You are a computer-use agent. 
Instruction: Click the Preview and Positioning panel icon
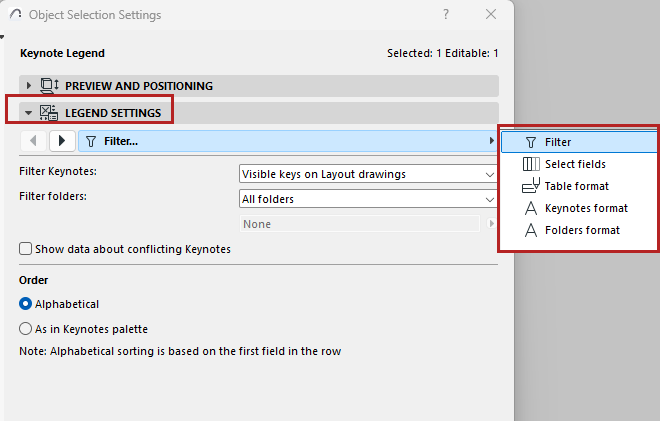click(x=47, y=86)
